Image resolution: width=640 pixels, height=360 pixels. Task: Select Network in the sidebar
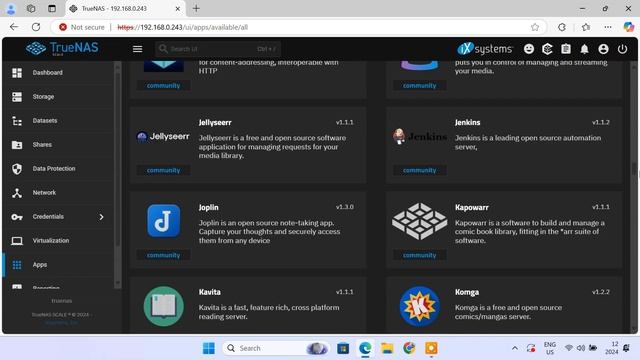44,193
